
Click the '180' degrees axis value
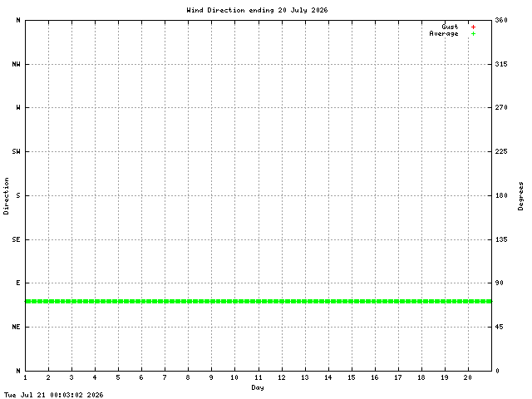[501, 196]
